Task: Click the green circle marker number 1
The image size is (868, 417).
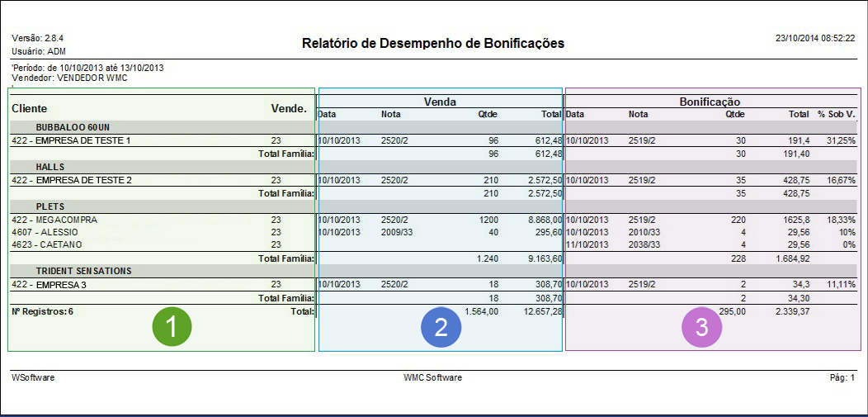Action: pyautogui.click(x=171, y=327)
